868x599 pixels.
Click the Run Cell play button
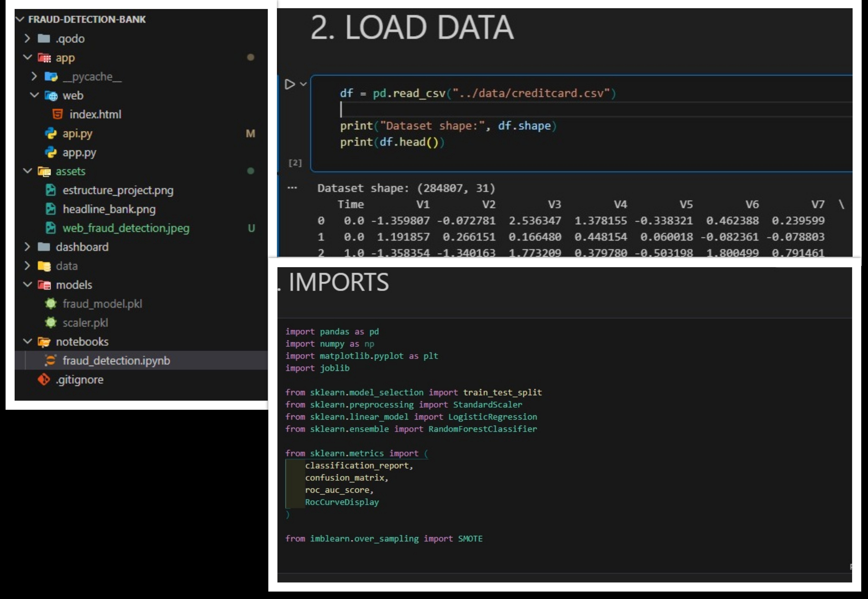point(290,84)
